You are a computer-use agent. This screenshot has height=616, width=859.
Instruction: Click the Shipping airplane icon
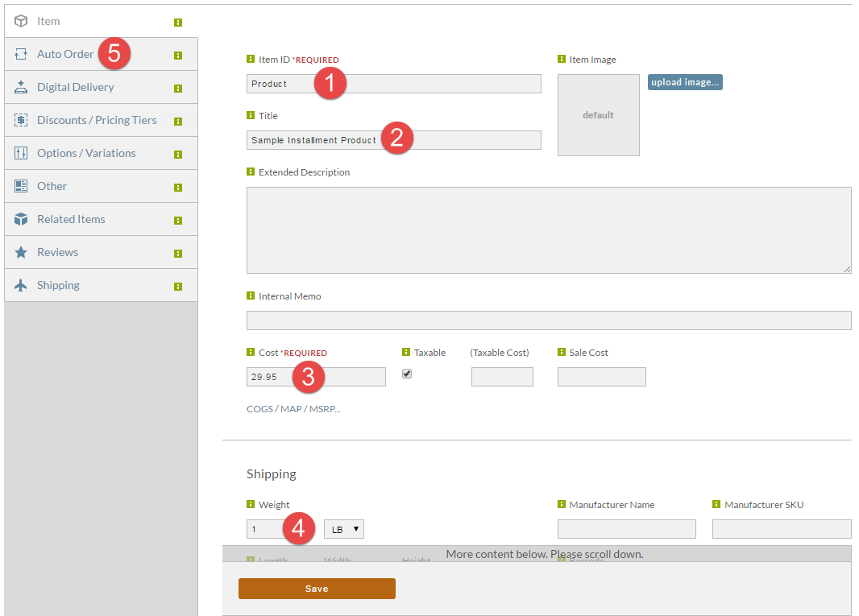(21, 285)
